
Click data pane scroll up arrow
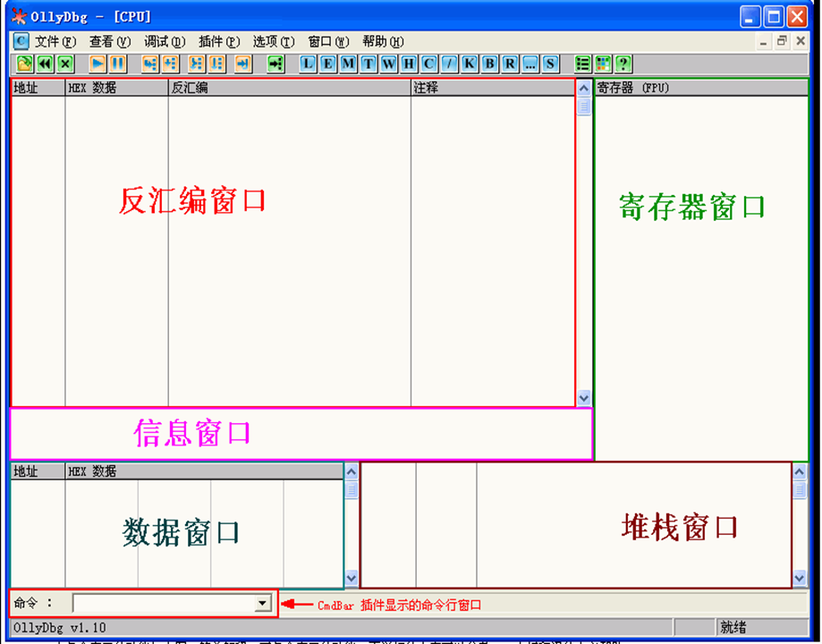coord(352,471)
